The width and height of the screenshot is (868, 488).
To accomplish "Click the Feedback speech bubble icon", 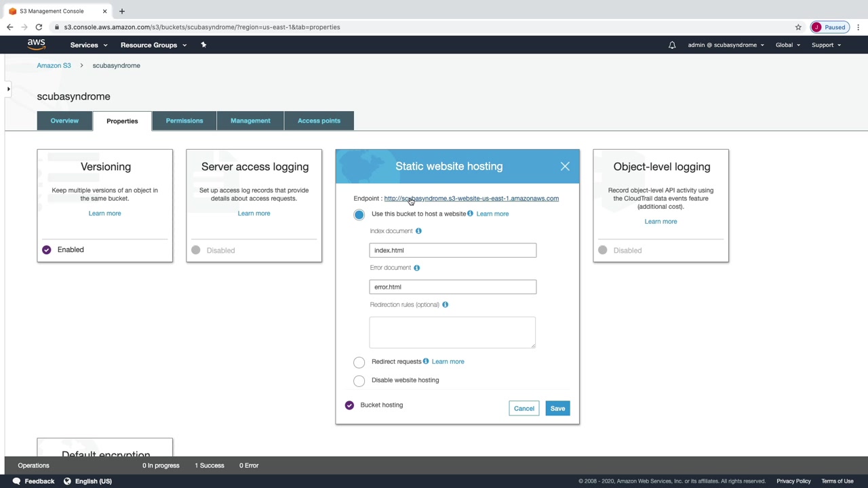I will coord(16,481).
